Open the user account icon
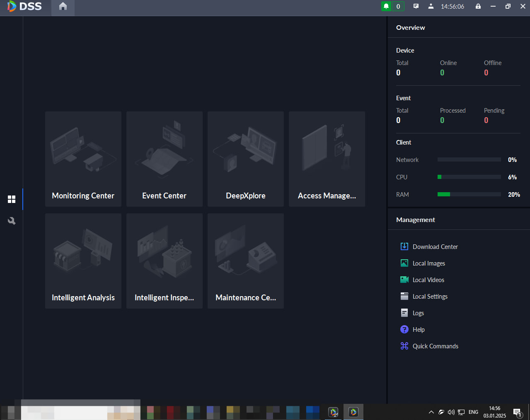The height and width of the screenshot is (420, 530). click(x=431, y=6)
